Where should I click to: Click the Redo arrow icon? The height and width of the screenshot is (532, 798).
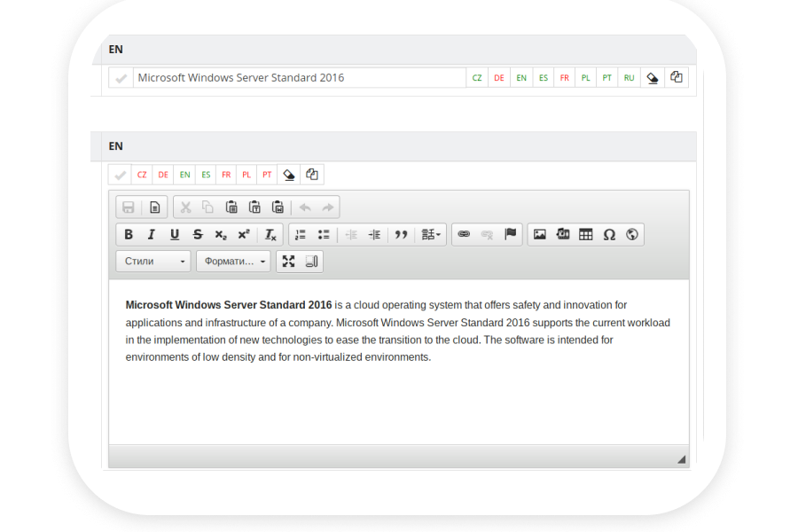pos(328,207)
